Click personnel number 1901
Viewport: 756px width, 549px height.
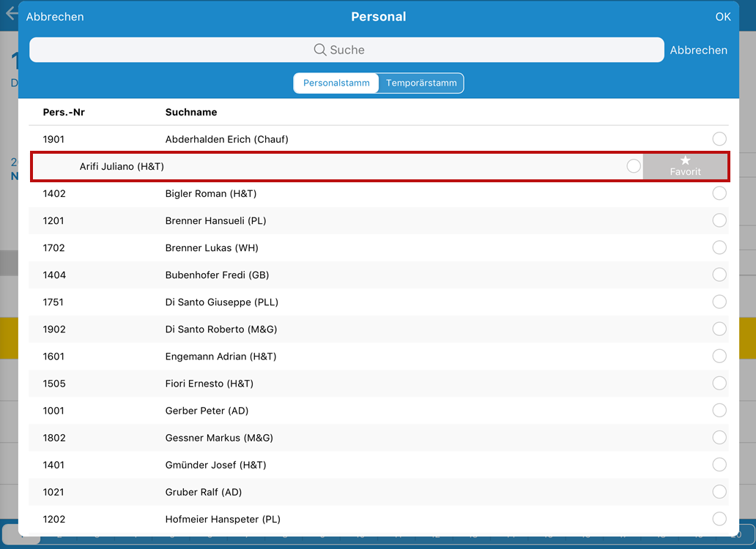pos(53,139)
